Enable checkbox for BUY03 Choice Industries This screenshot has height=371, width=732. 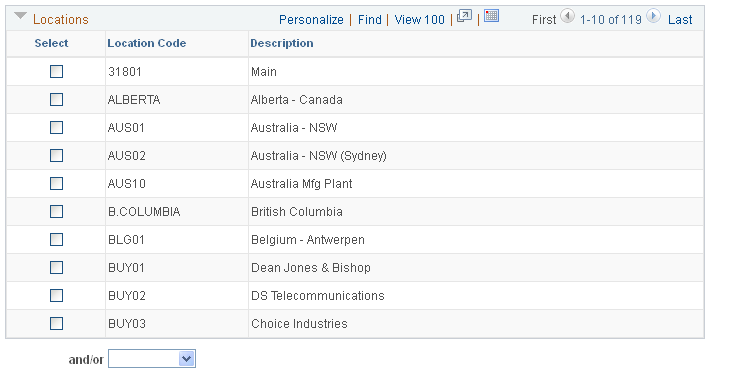[56, 323]
